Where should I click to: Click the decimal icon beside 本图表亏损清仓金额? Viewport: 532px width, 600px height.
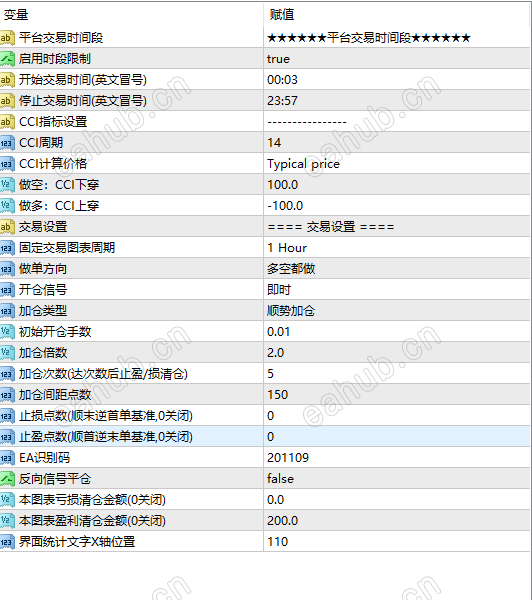tap(7, 500)
